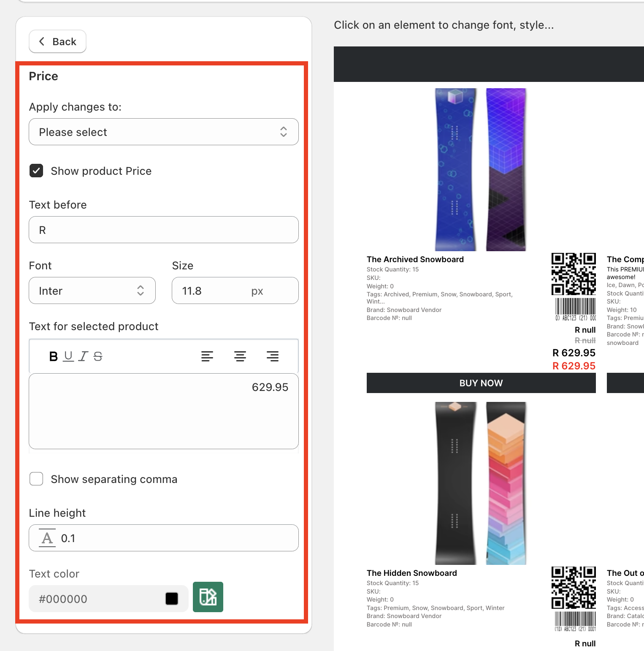644x651 pixels.
Task: Click the line height 'A' icon
Action: click(x=47, y=538)
